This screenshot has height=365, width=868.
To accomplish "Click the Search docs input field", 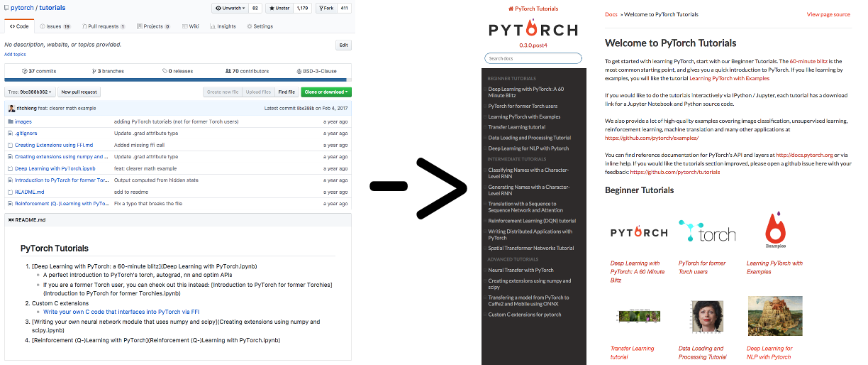I will pos(533,58).
